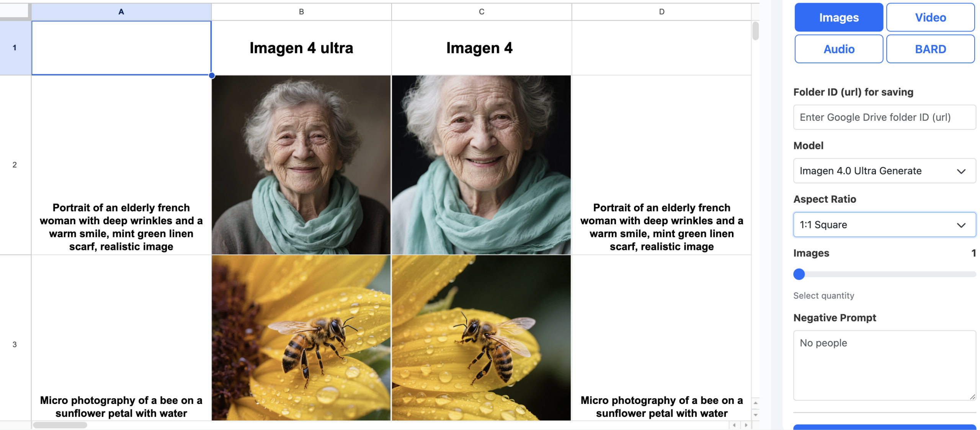Switch to the Video tab
This screenshot has height=430, width=980.
tap(930, 17)
